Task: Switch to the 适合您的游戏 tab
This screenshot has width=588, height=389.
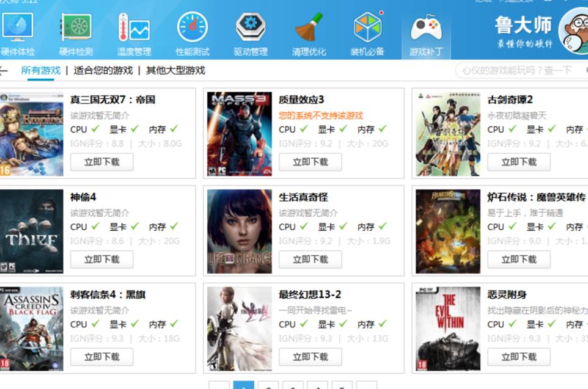Action: 103,70
